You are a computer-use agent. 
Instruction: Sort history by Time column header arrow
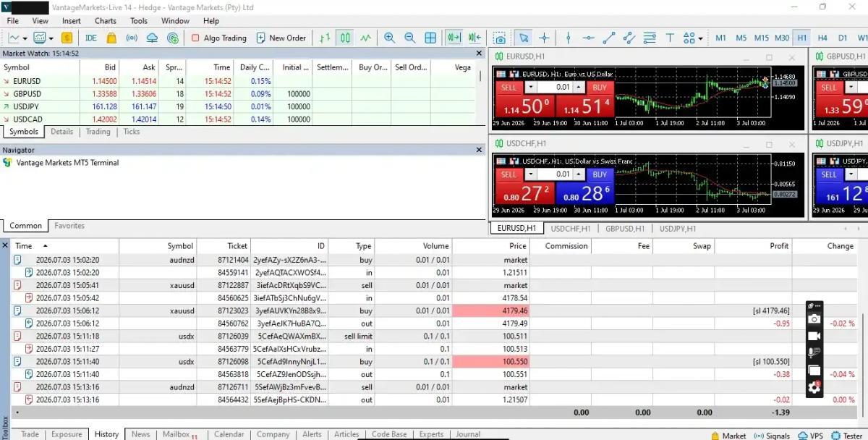tap(45, 246)
